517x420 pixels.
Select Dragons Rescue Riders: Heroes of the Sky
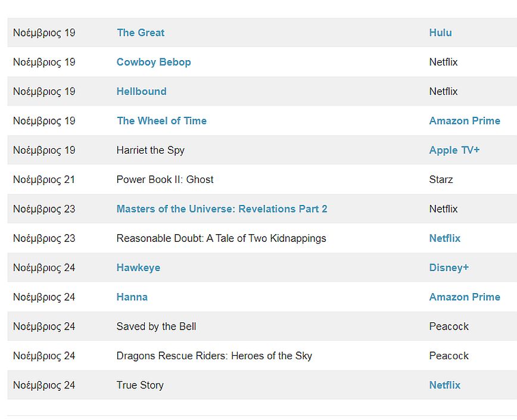214,356
